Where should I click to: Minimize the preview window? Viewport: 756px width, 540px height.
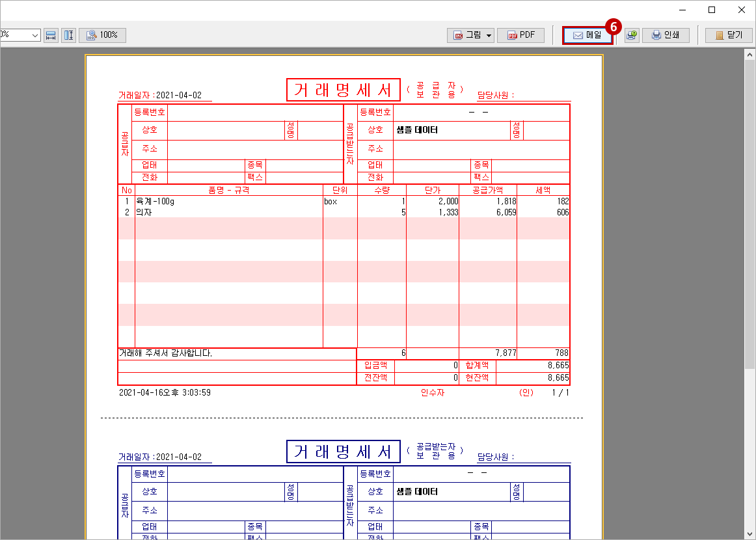pos(682,10)
